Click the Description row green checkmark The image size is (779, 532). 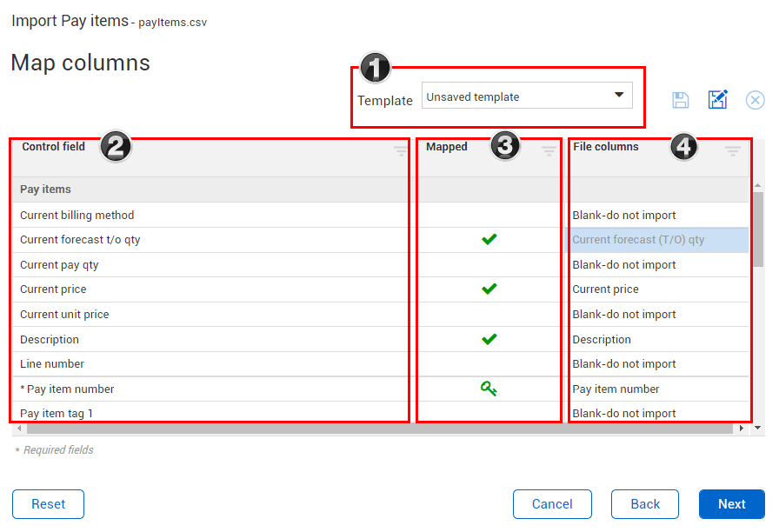489,339
